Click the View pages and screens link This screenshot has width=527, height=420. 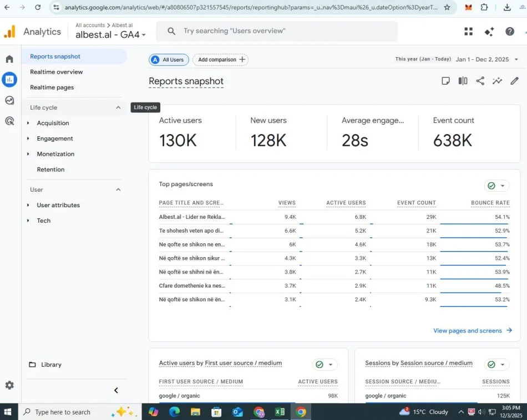pyautogui.click(x=468, y=330)
